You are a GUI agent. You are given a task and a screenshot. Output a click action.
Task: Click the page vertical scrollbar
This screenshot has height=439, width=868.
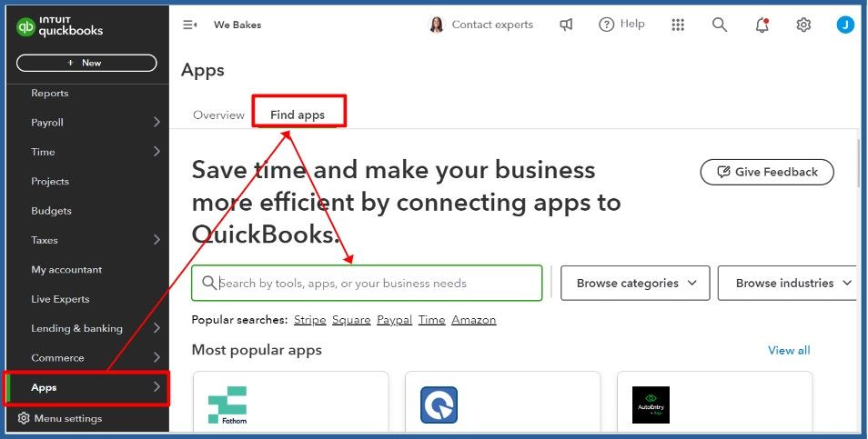click(860, 164)
